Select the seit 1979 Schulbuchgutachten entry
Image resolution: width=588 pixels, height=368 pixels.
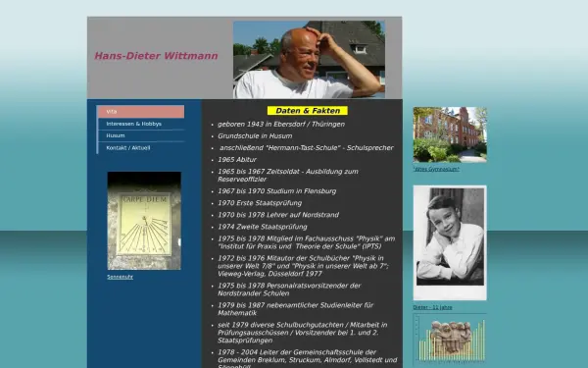(x=302, y=333)
